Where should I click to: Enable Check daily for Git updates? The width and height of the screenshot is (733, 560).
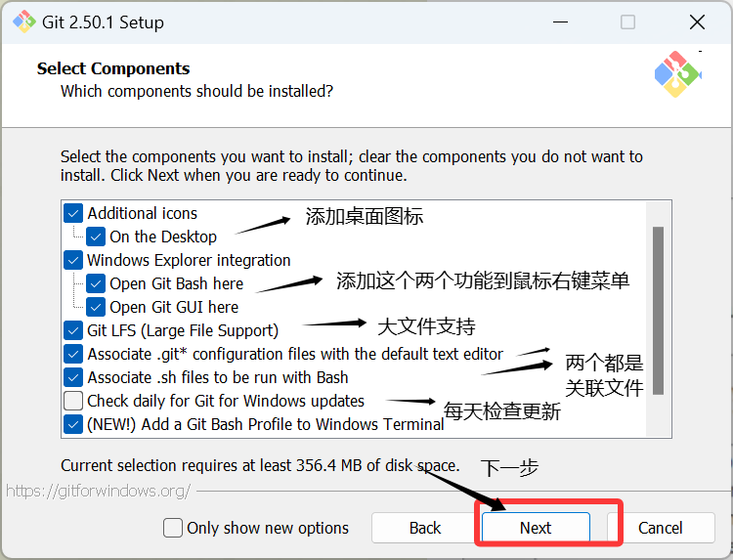click(x=73, y=401)
